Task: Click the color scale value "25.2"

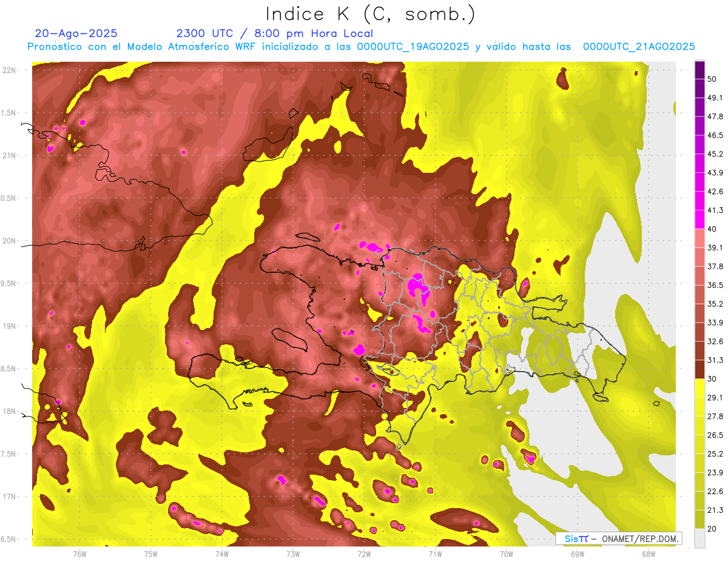Action: click(x=715, y=454)
